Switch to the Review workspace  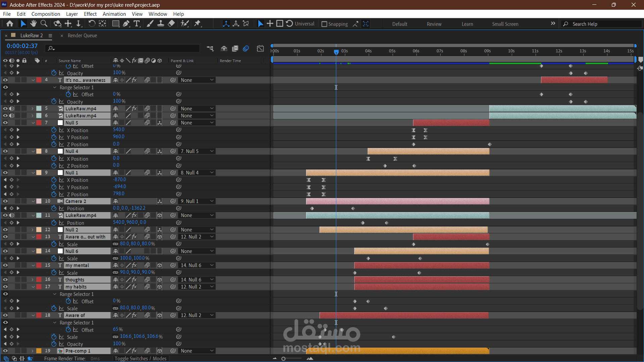click(x=434, y=24)
